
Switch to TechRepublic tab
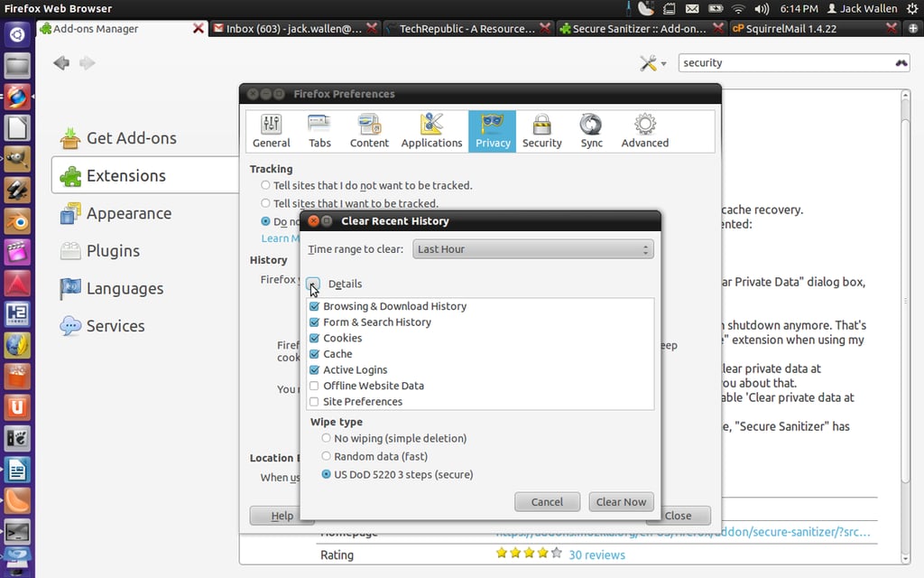click(x=467, y=28)
